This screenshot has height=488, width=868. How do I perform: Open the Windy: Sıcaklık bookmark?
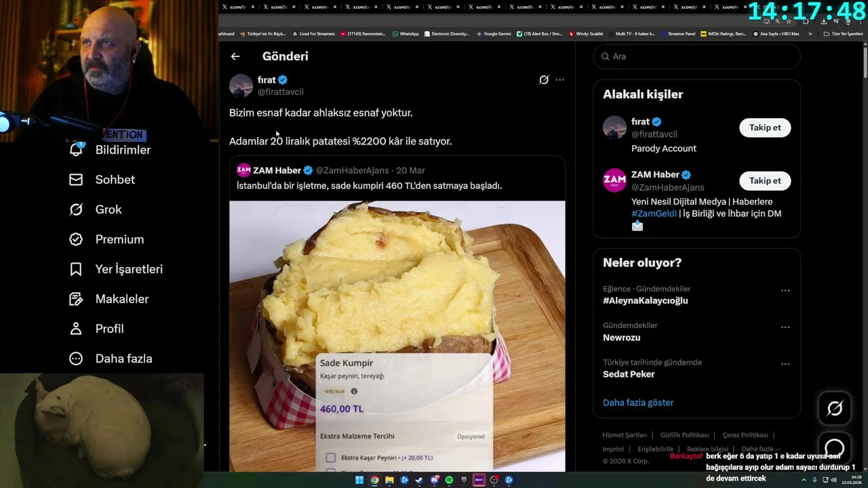(586, 34)
